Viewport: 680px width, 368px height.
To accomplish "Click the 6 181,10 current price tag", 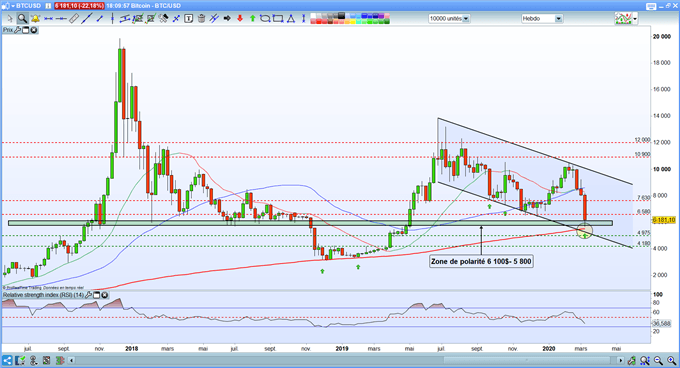I will click(664, 220).
